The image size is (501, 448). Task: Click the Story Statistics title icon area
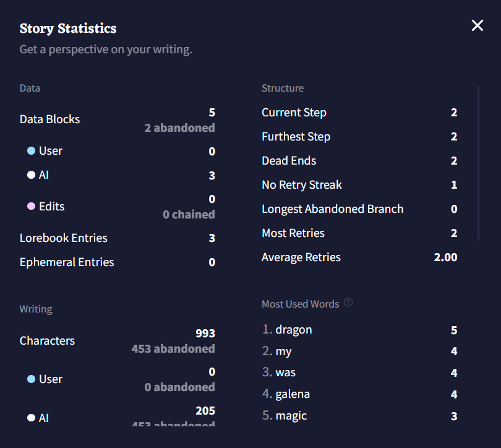click(68, 28)
